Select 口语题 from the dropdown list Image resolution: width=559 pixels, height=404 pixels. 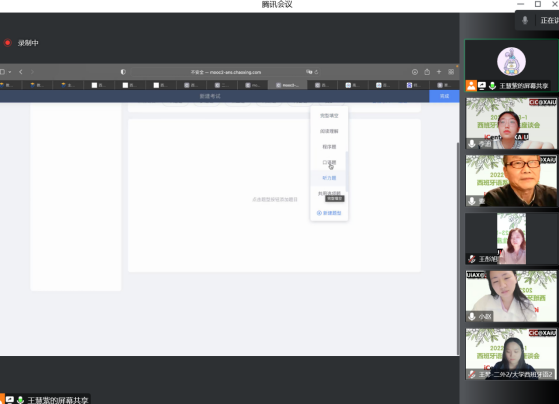click(x=329, y=162)
